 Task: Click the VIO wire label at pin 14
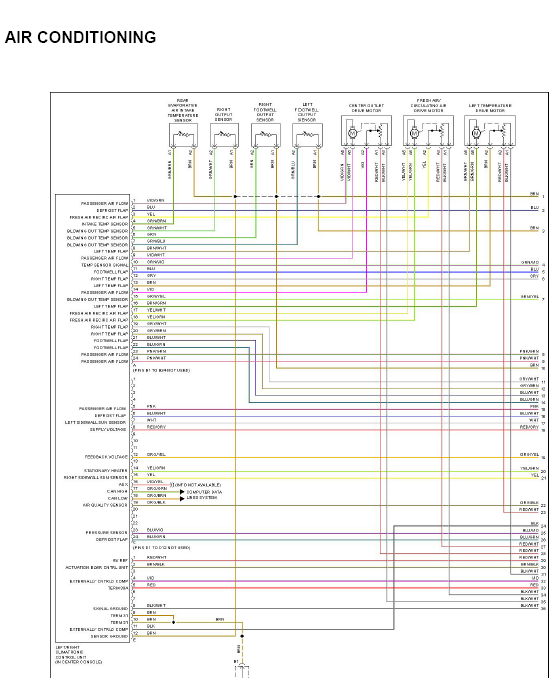pyautogui.click(x=151, y=289)
